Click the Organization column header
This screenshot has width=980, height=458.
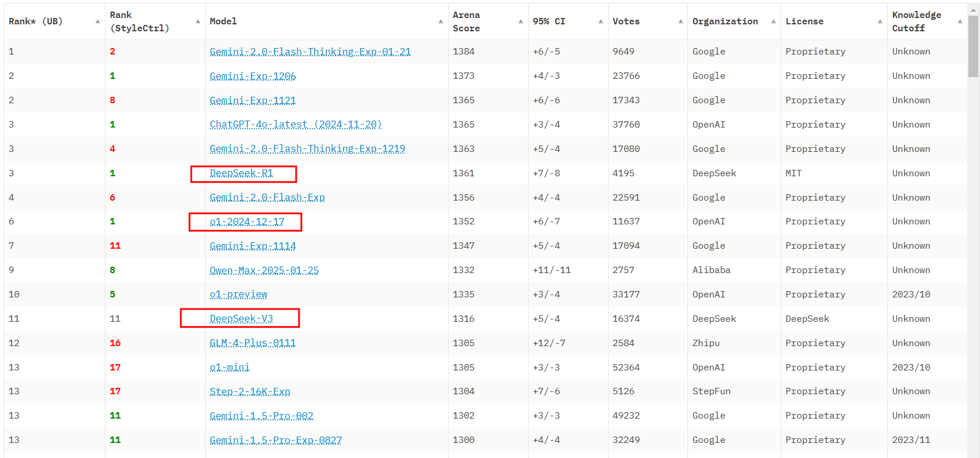[x=734, y=21]
